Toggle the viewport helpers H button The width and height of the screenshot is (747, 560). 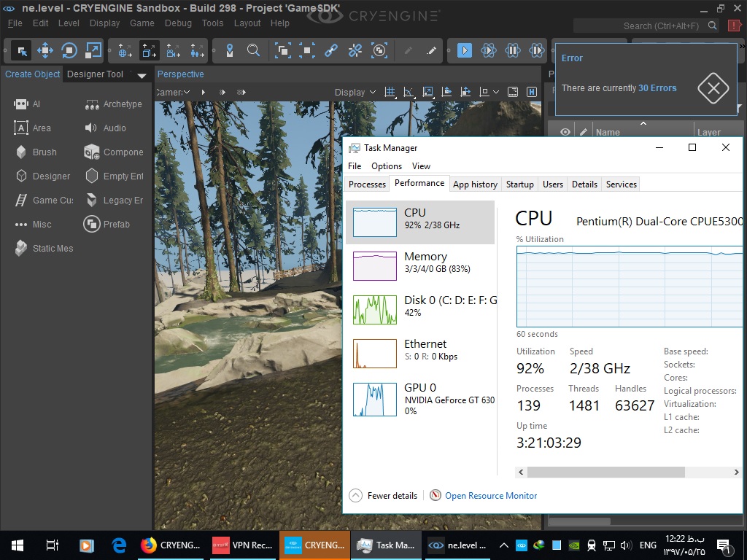tap(532, 92)
